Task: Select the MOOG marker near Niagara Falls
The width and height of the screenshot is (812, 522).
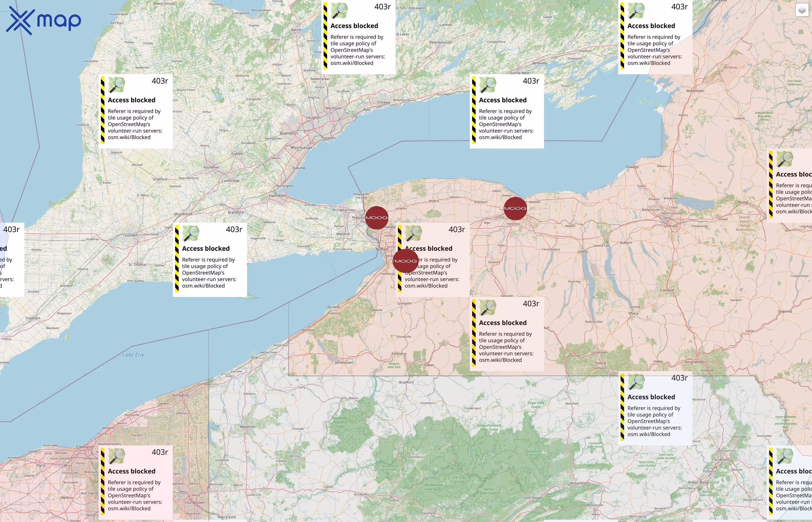Action: click(376, 217)
